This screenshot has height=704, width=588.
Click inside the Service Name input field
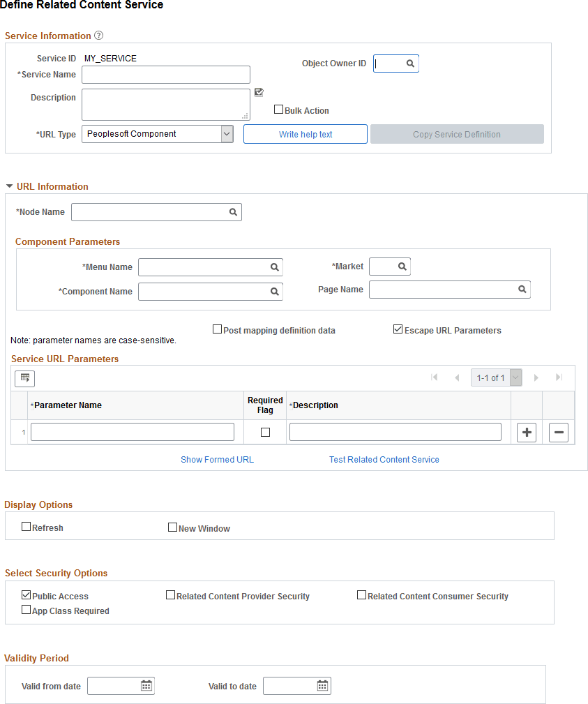coord(165,74)
